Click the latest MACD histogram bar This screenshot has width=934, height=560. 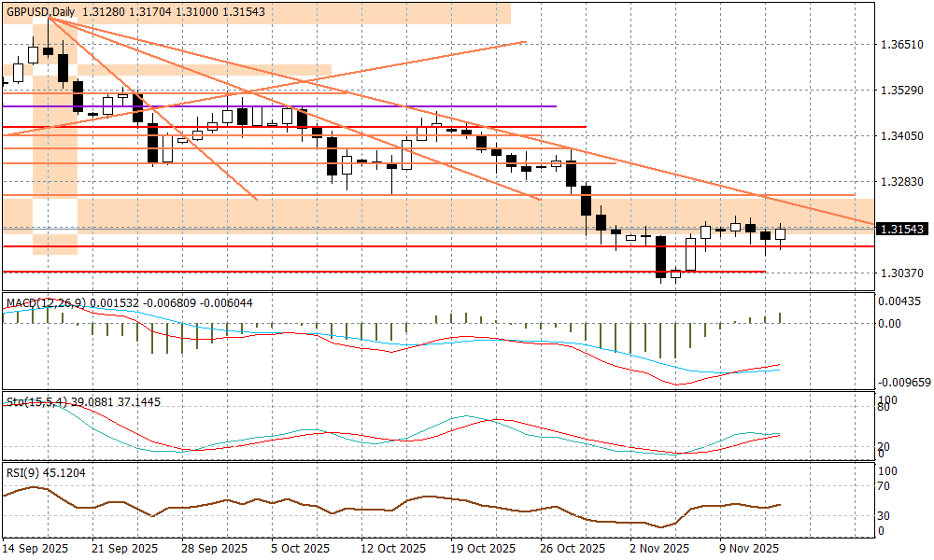tap(781, 318)
